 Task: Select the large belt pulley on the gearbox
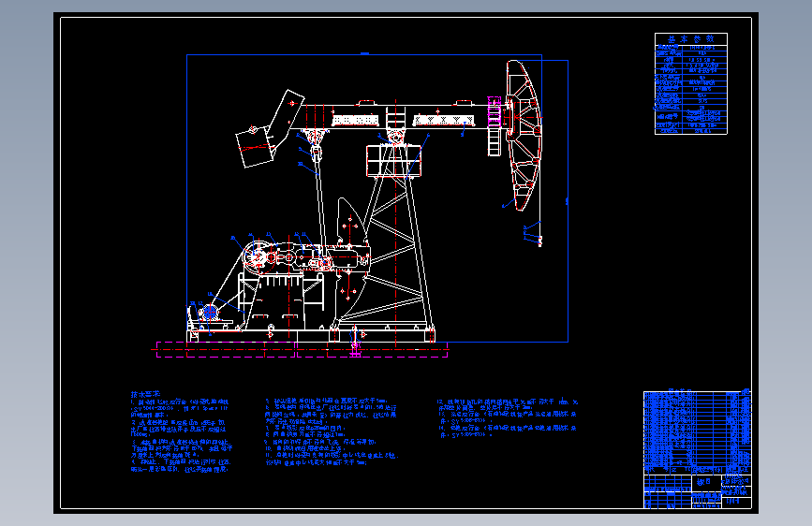(258, 256)
